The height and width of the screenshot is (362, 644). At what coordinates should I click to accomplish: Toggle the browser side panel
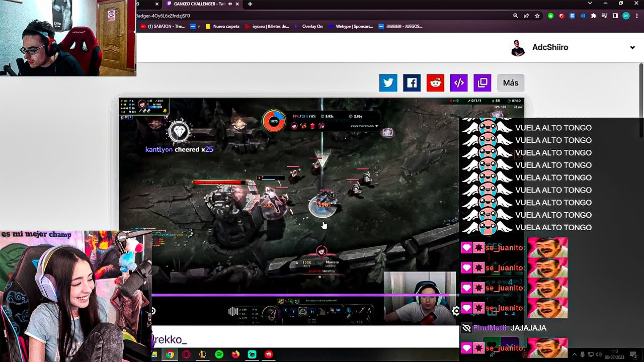615,16
